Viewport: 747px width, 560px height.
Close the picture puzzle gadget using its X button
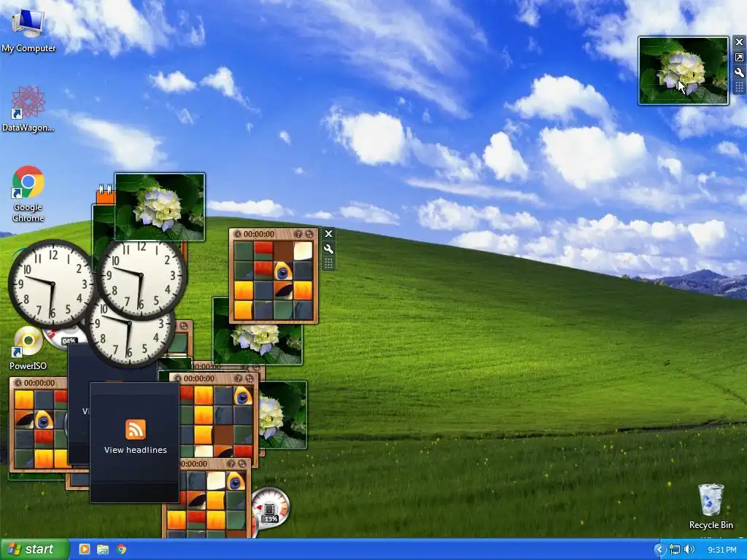(x=328, y=234)
